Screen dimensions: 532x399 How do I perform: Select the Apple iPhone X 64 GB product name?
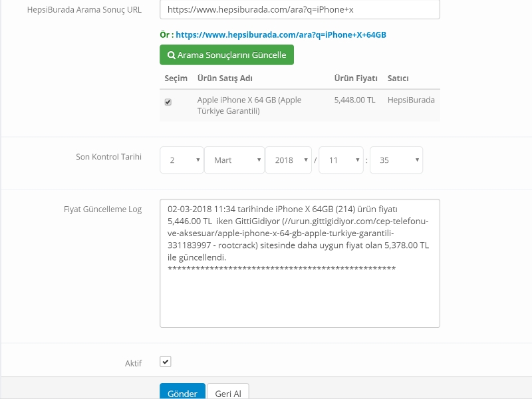pos(249,105)
